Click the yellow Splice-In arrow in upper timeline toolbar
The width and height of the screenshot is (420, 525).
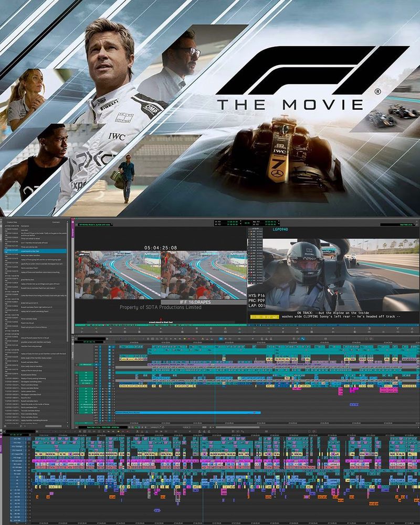185,339
